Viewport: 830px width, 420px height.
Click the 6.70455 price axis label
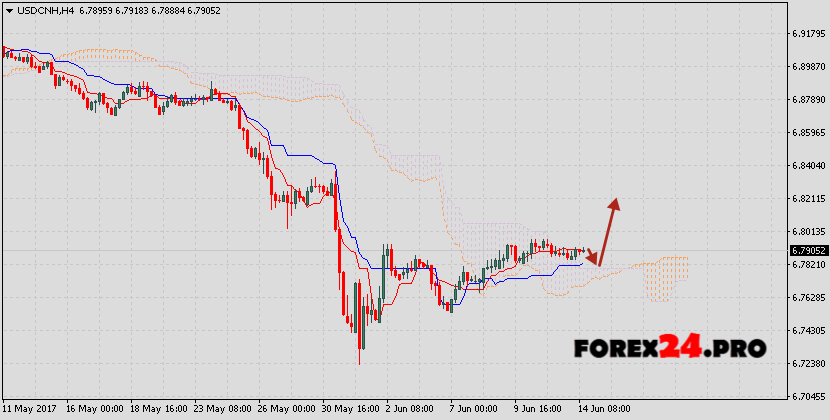click(807, 395)
